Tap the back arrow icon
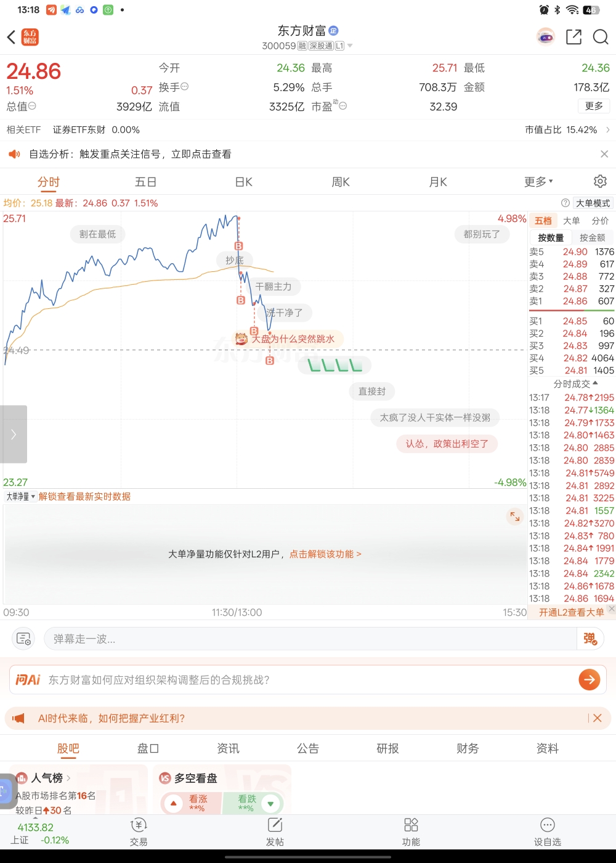 click(11, 38)
